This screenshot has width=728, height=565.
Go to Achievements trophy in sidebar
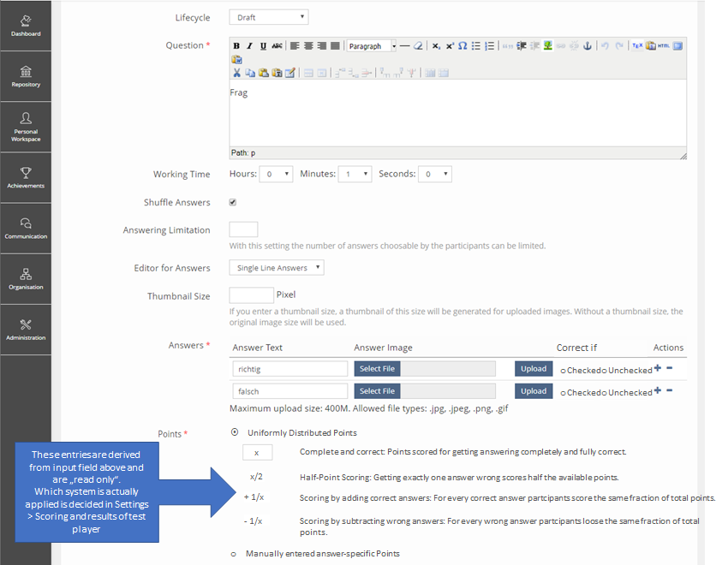point(26,177)
